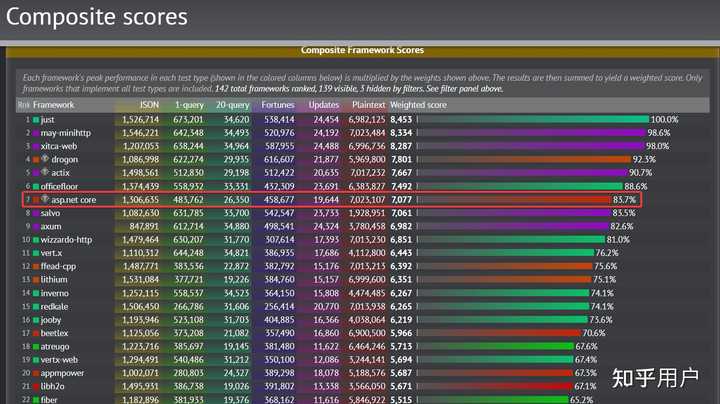The height and width of the screenshot is (404, 720).
Task: Select the libh2o framework name
Action: [52, 387]
